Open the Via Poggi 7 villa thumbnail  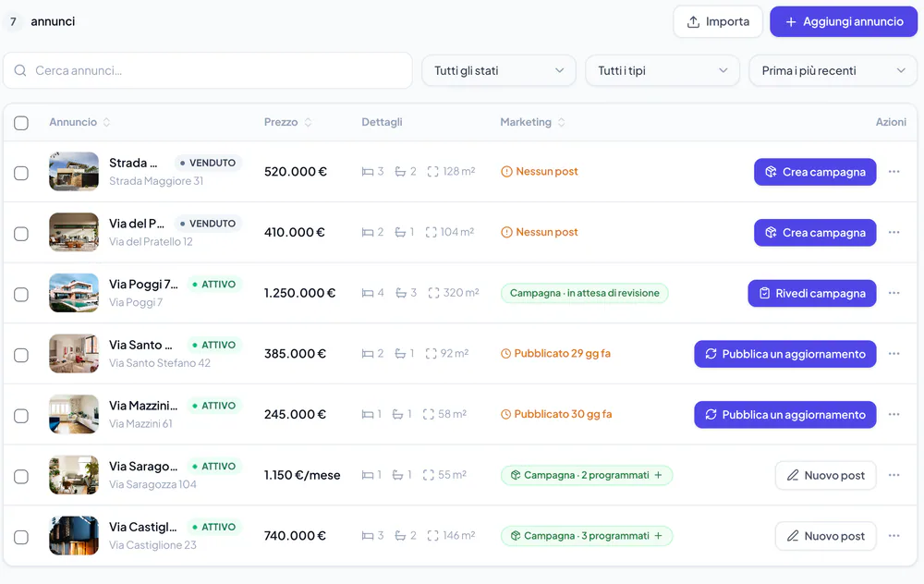[x=74, y=293]
